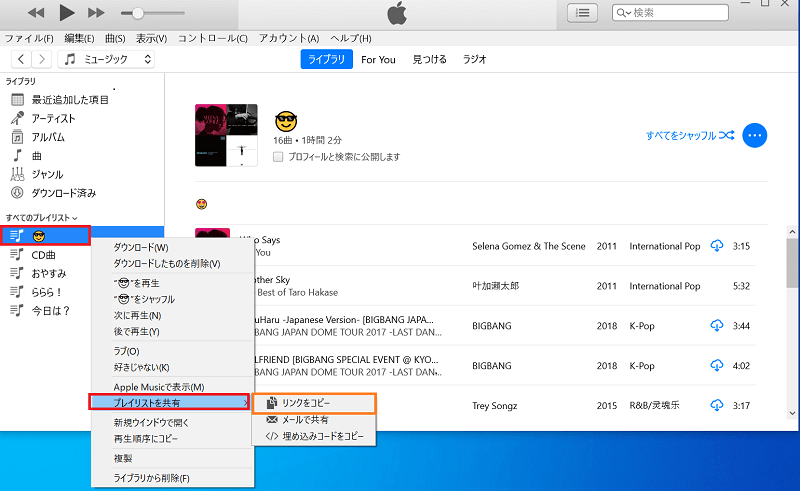Open 曲 in the sidebar
This screenshot has width=800, height=491.
point(36,156)
